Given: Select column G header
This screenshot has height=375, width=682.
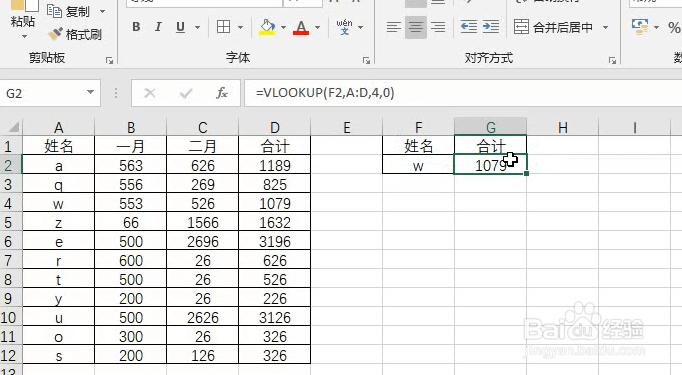Looking at the screenshot, I should [491, 127].
